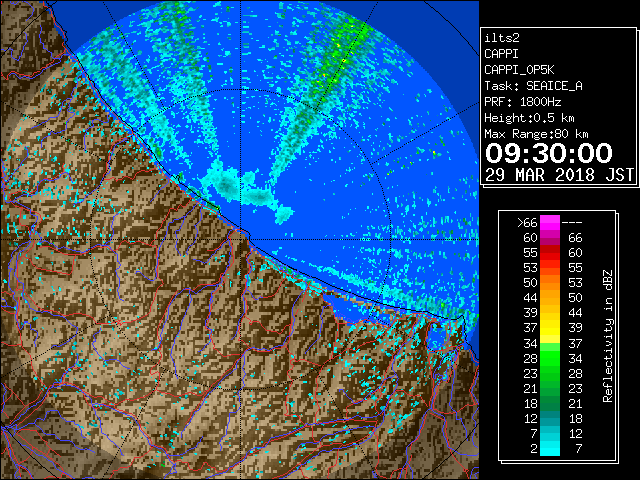Viewport: 640px width, 480px height.
Task: Pick the red swatch of the 55–60 dBZ level
Action: [x=550, y=253]
